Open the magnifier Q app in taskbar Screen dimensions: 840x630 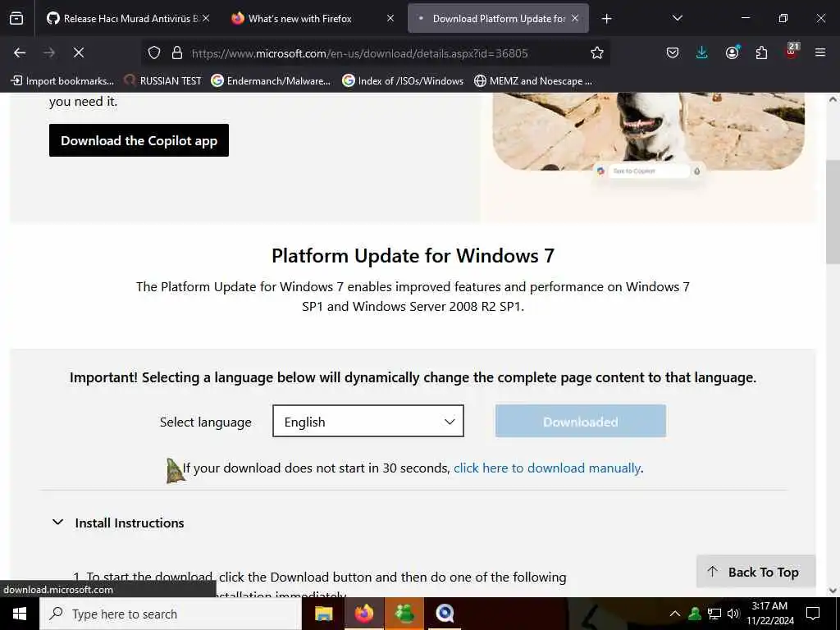(x=445, y=614)
